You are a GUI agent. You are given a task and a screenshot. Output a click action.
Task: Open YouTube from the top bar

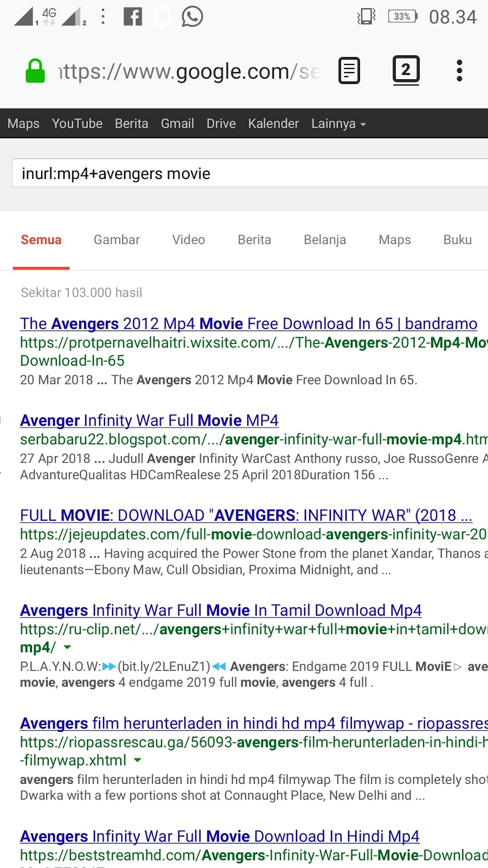[77, 124]
